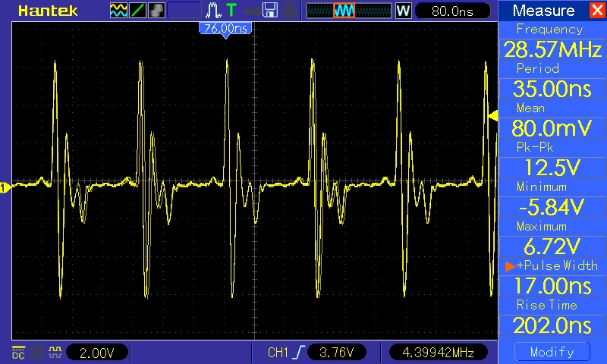
Task: Close the Measure panel with red X
Action: pyautogui.click(x=597, y=10)
